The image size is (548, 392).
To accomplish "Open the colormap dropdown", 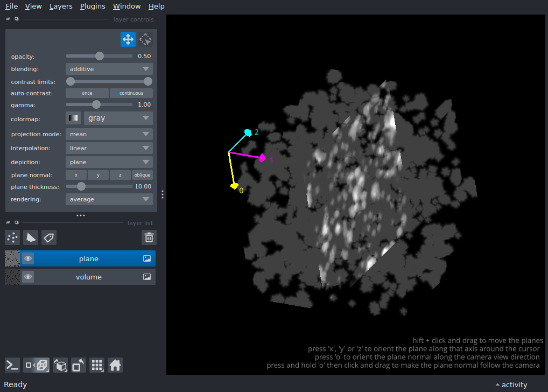I will pos(118,118).
